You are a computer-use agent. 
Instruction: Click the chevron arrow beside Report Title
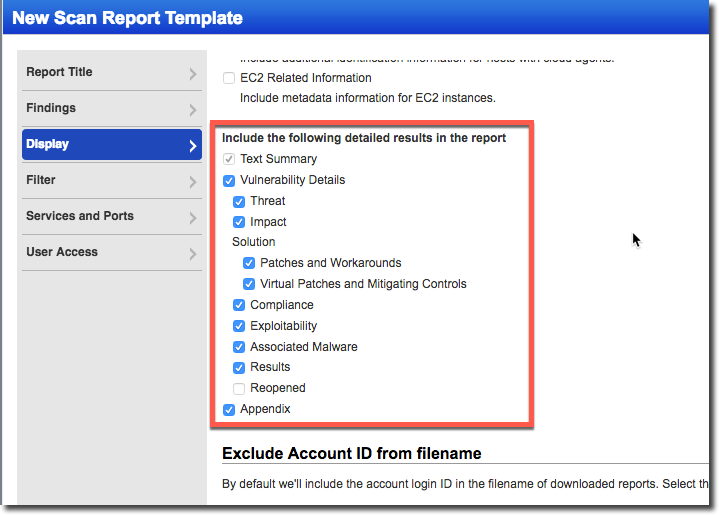pyautogui.click(x=192, y=73)
